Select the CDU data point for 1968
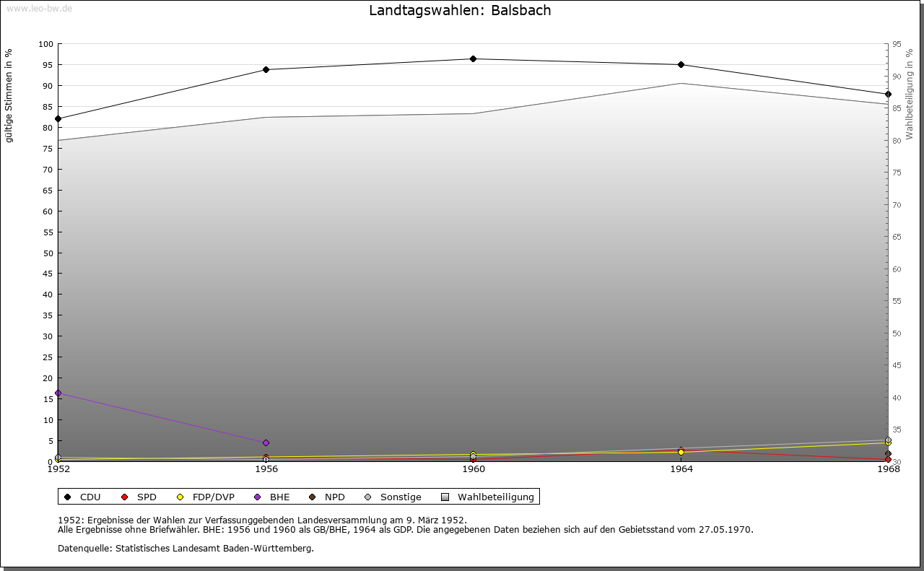This screenshot has width=924, height=571. point(888,95)
